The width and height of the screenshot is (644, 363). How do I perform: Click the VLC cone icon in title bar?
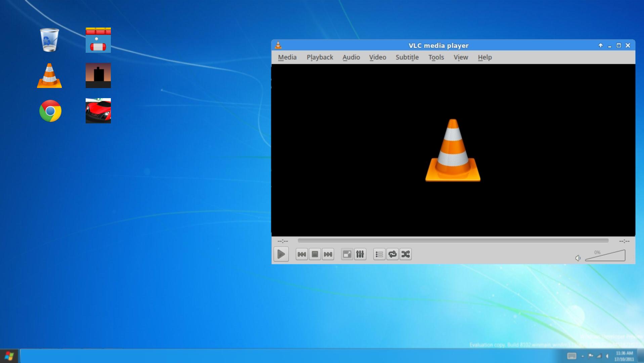278,45
